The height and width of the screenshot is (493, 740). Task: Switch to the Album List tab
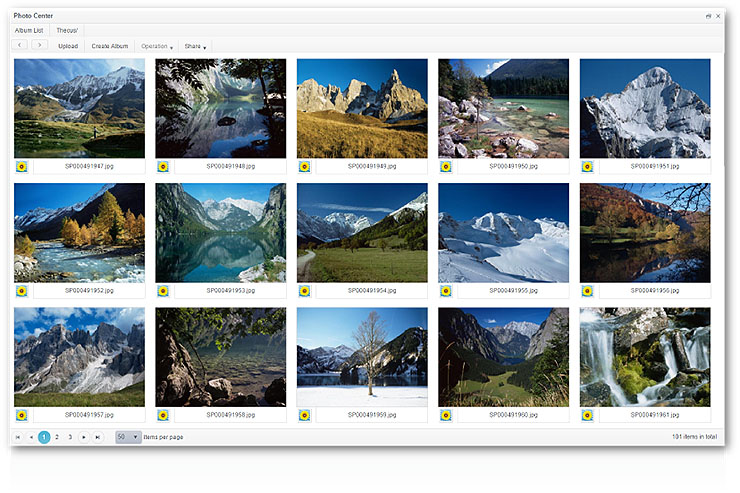29,31
